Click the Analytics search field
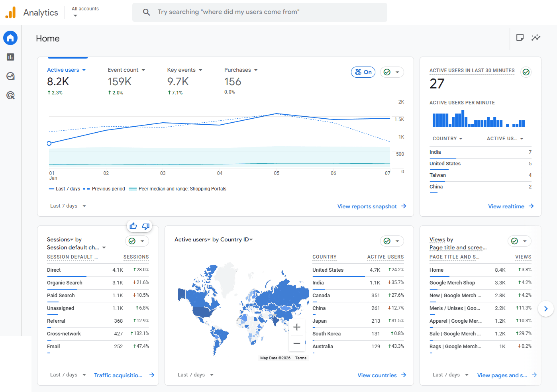 (260, 12)
